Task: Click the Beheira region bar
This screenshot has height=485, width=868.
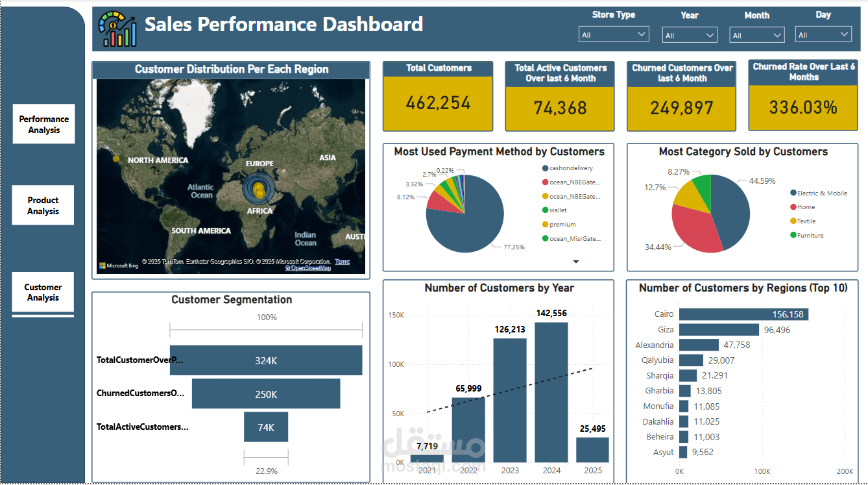Action: pos(684,437)
